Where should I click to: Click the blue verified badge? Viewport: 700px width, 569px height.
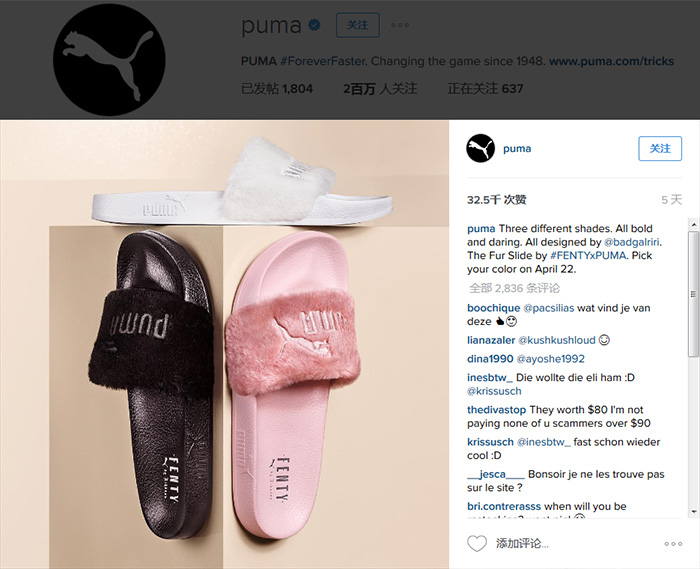314,25
